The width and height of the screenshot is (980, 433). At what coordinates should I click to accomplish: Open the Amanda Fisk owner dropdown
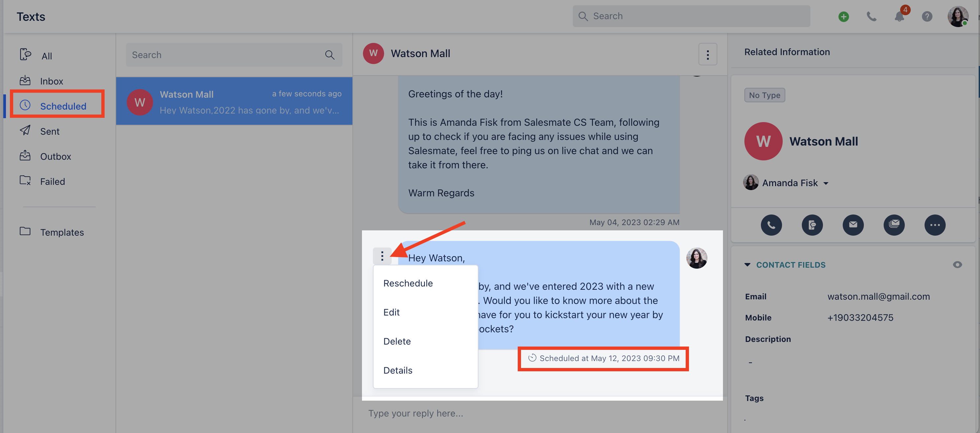tap(826, 183)
